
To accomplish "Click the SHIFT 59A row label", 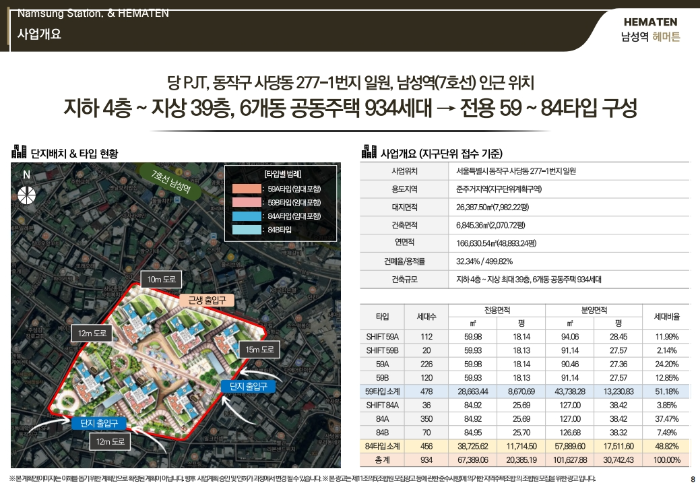I will coord(382,337).
